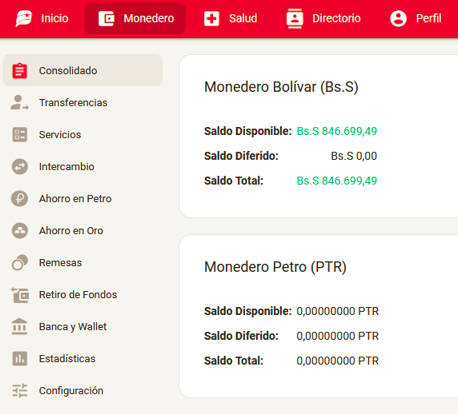458x414 pixels.
Task: Open the Configuración sliders icon
Action: click(x=20, y=391)
